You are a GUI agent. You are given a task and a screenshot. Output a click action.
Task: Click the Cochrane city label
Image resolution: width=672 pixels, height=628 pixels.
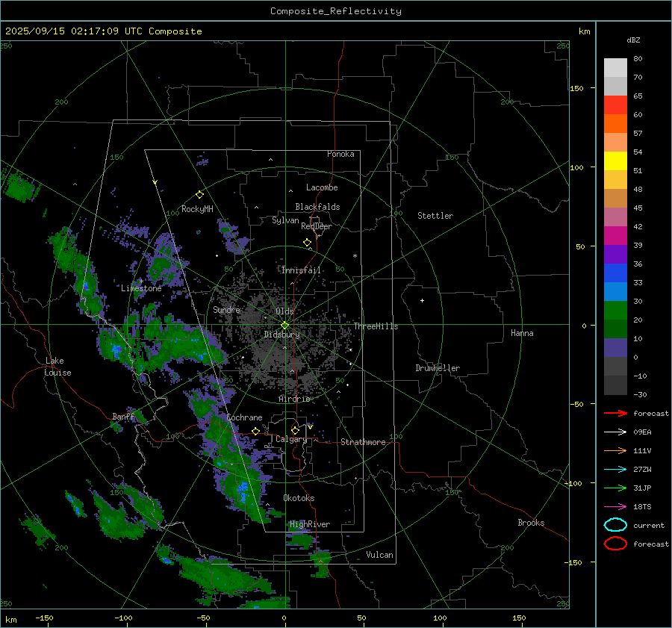244,417
